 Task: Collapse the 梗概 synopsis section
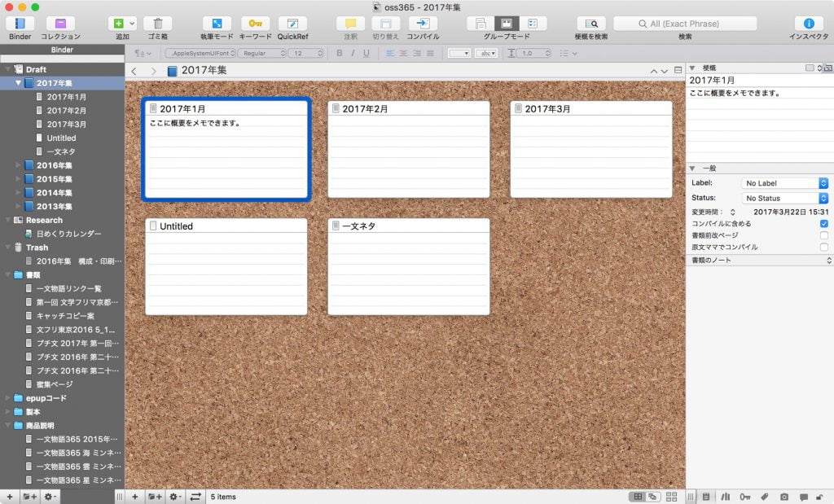tap(692, 68)
